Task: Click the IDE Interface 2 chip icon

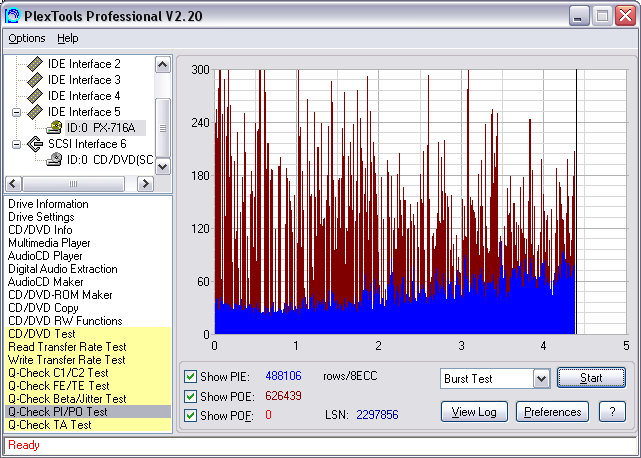Action: (x=35, y=64)
